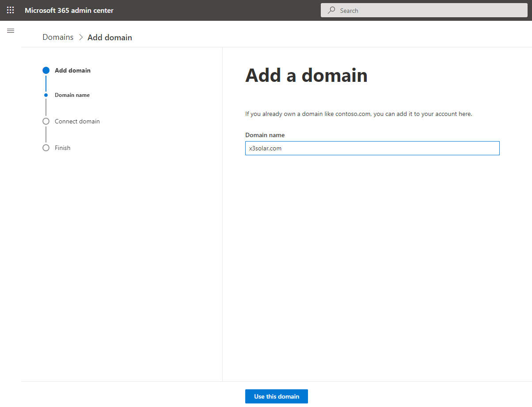
Task: Click the Use this domain button
Action: coord(277,396)
